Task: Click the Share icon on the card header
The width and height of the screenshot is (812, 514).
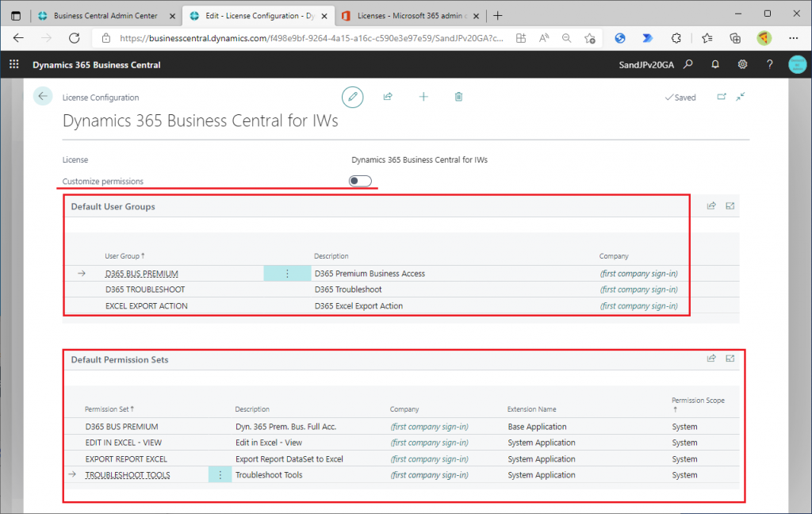Action: tap(388, 97)
